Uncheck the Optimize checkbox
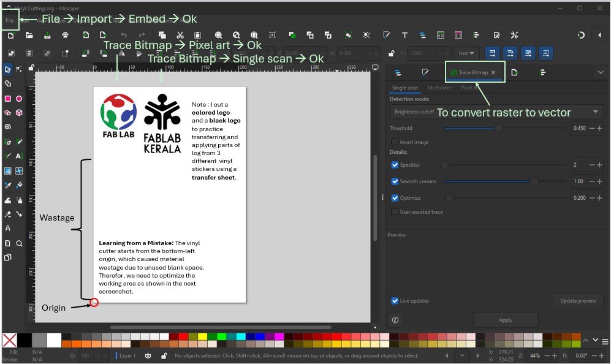The image size is (611, 364). coord(395,197)
